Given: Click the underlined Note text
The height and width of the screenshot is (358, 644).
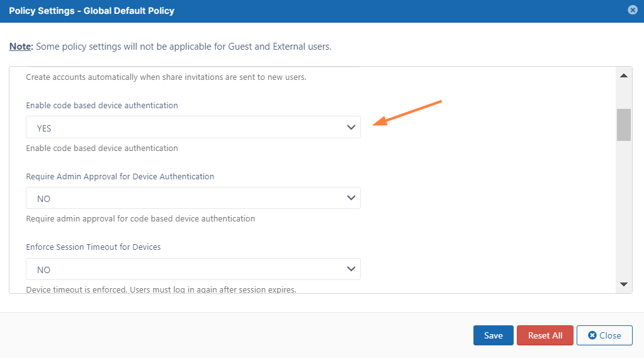Looking at the screenshot, I should [20, 47].
